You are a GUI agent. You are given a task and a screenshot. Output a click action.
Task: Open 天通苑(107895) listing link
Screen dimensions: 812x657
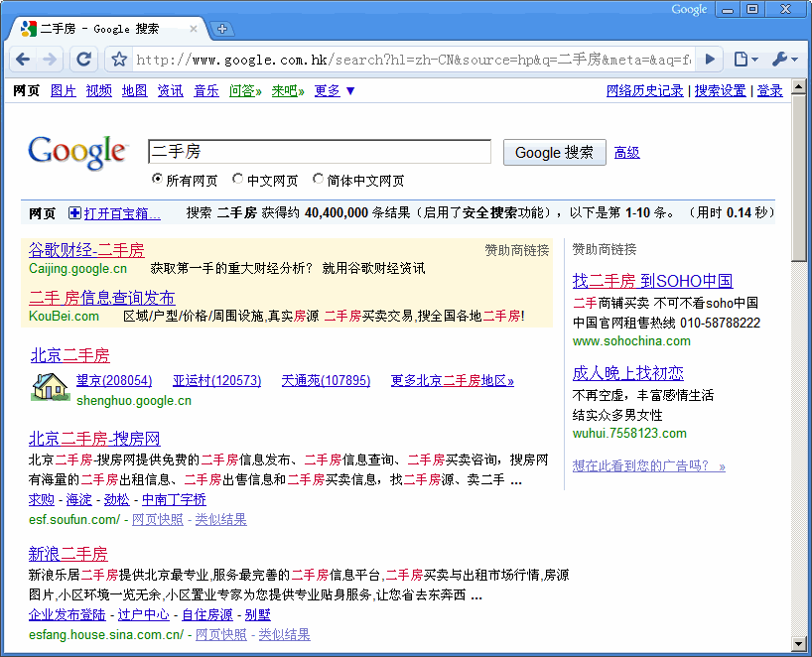point(326,380)
